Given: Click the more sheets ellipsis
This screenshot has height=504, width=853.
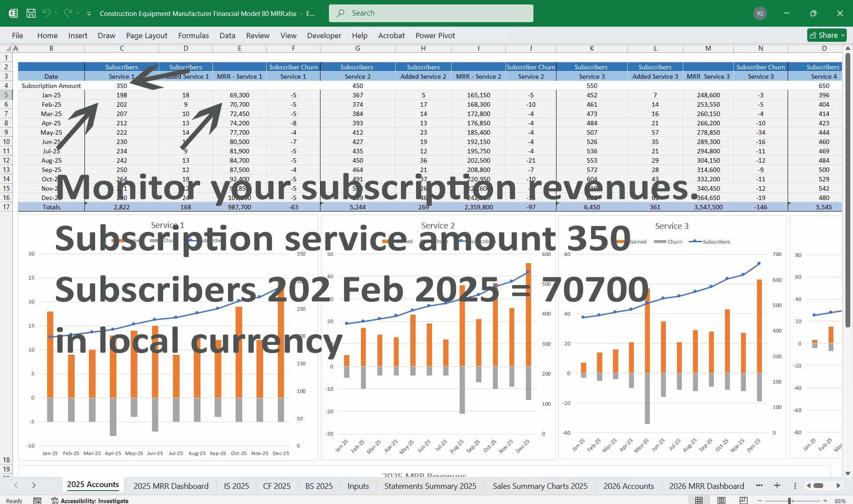Looking at the screenshot, I should pyautogui.click(x=759, y=485).
